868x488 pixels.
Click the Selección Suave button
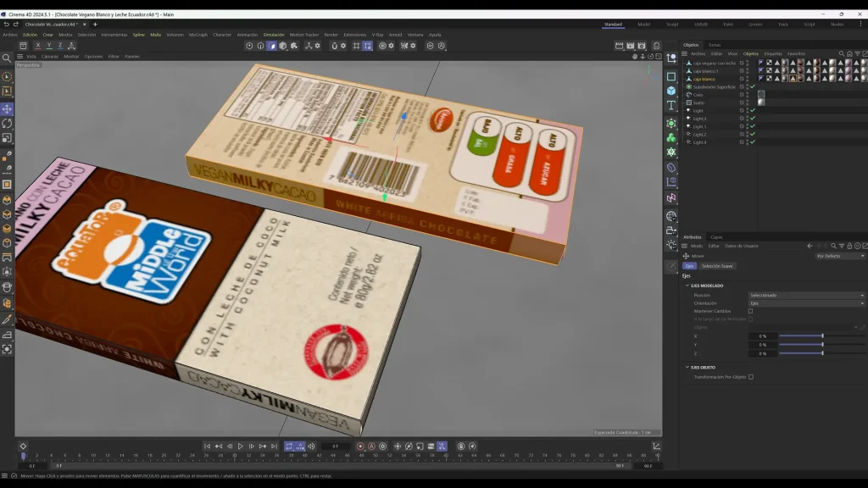coord(717,266)
